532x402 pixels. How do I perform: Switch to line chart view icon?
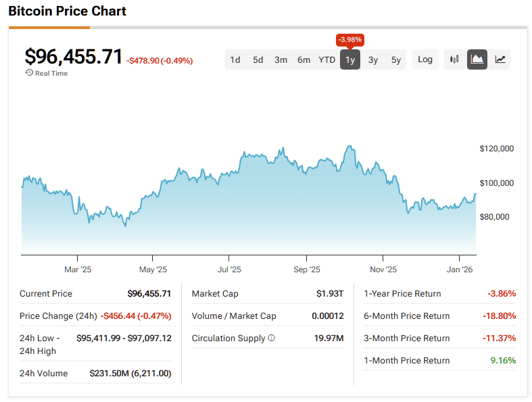pyautogui.click(x=500, y=59)
